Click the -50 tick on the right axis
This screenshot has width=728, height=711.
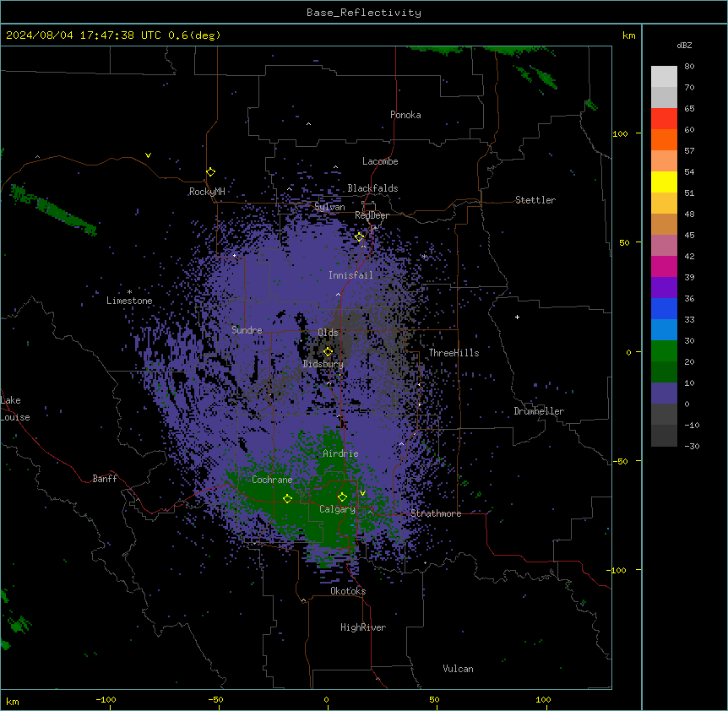click(x=620, y=461)
